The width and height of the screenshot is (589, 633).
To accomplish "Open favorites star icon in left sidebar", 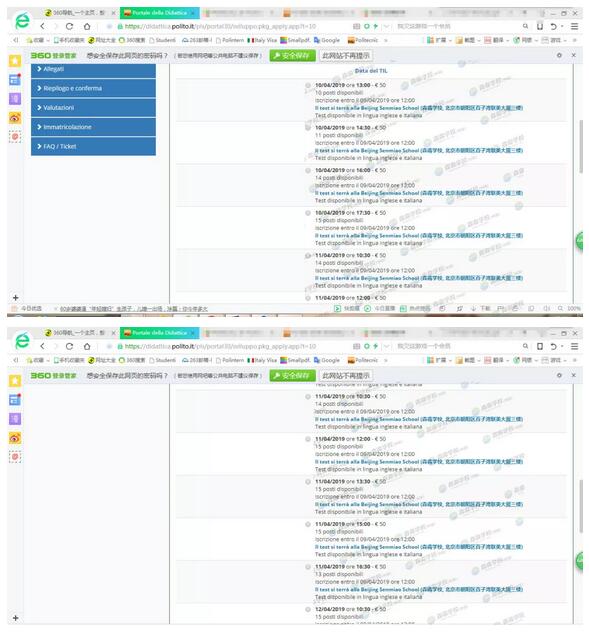I will [15, 61].
